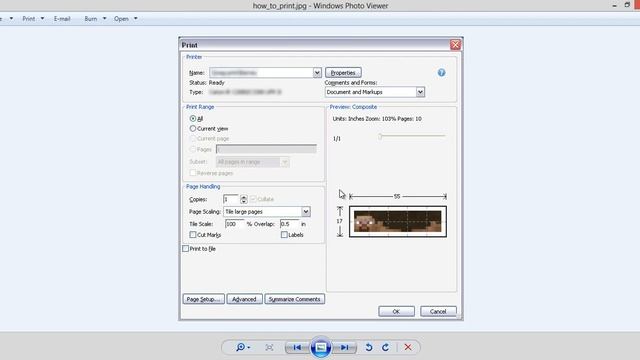Screen dimensions: 640x360
Task: Confirm printing with OK button
Action: coord(396,311)
